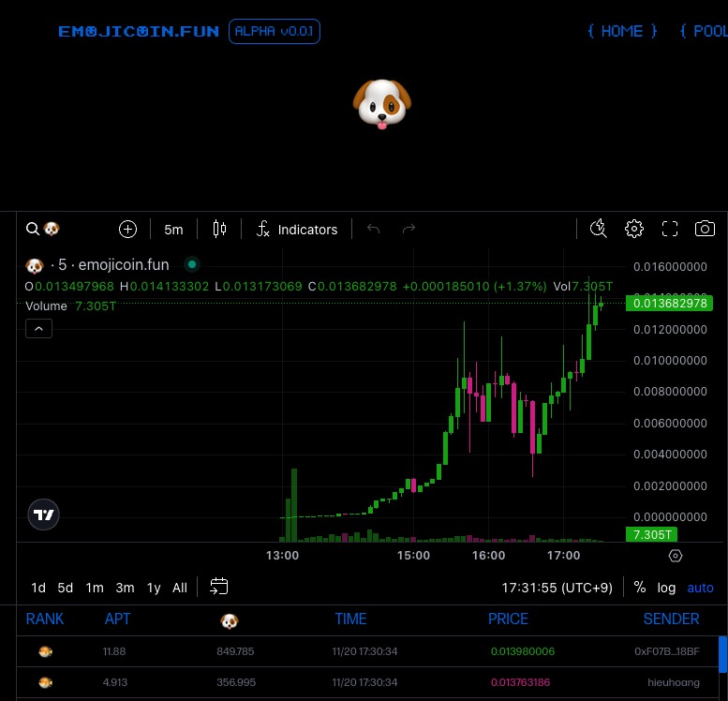Screen dimensions: 728x701
Task: Click the 0.008000000 price axis label
Action: point(670,392)
